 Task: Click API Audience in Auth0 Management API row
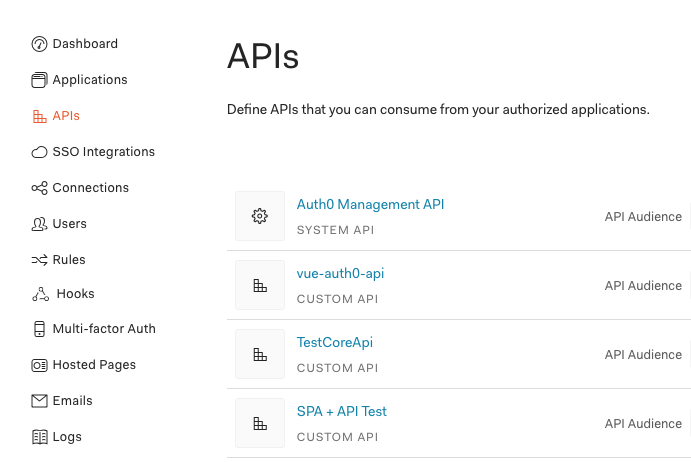pos(643,217)
